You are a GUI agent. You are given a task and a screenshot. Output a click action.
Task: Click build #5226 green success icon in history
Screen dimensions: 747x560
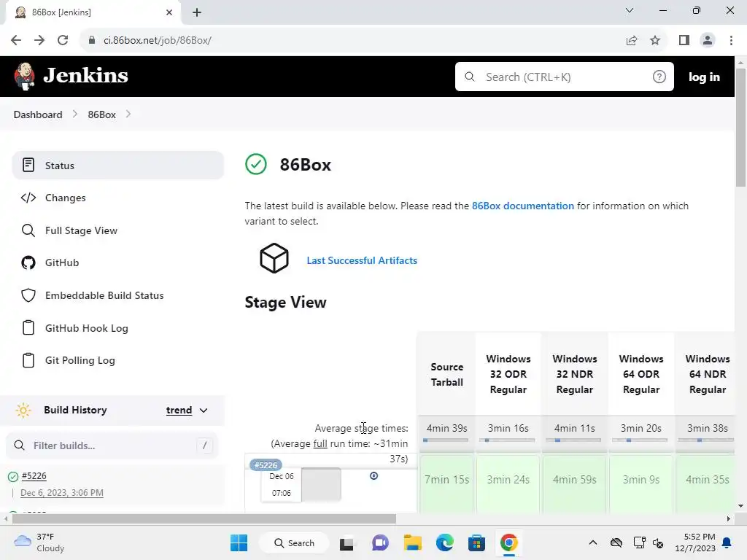[x=13, y=476]
